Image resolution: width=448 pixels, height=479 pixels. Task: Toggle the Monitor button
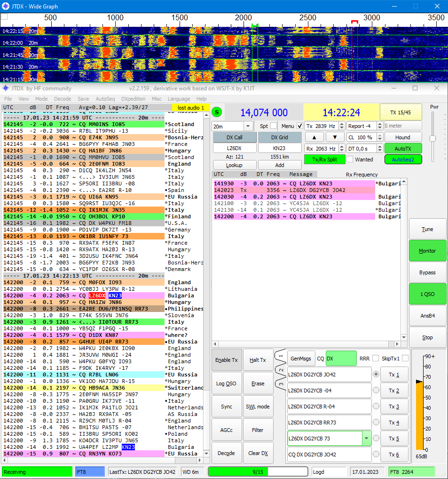427,251
